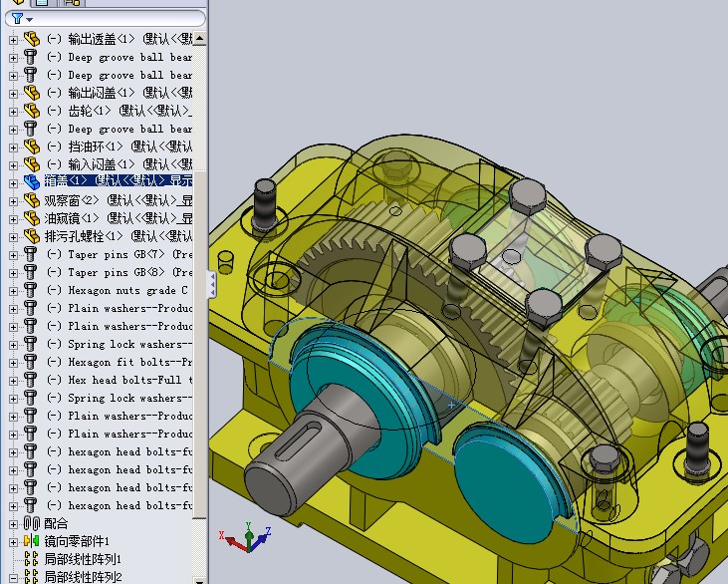Expand the 排污孔螺栓<1> tree node

(14, 237)
